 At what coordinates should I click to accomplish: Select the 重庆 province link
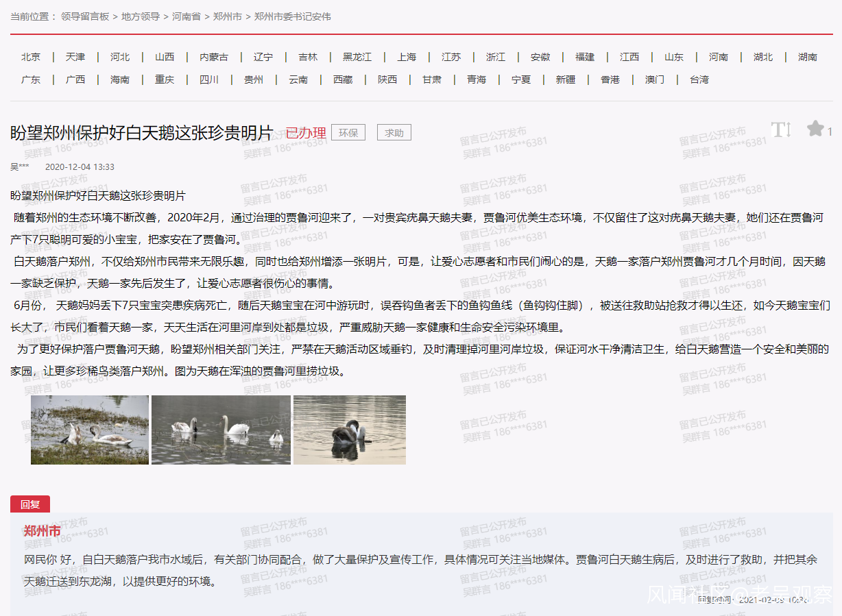click(165, 79)
